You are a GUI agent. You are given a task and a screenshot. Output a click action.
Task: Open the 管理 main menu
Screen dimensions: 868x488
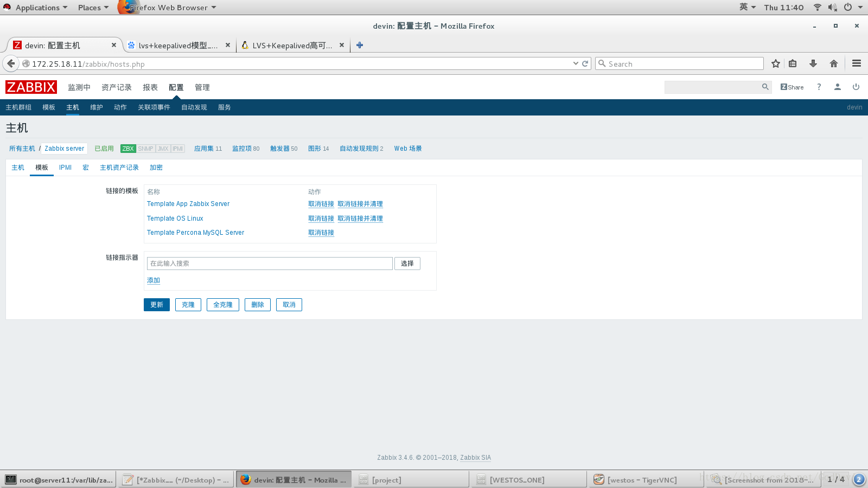[x=202, y=87]
